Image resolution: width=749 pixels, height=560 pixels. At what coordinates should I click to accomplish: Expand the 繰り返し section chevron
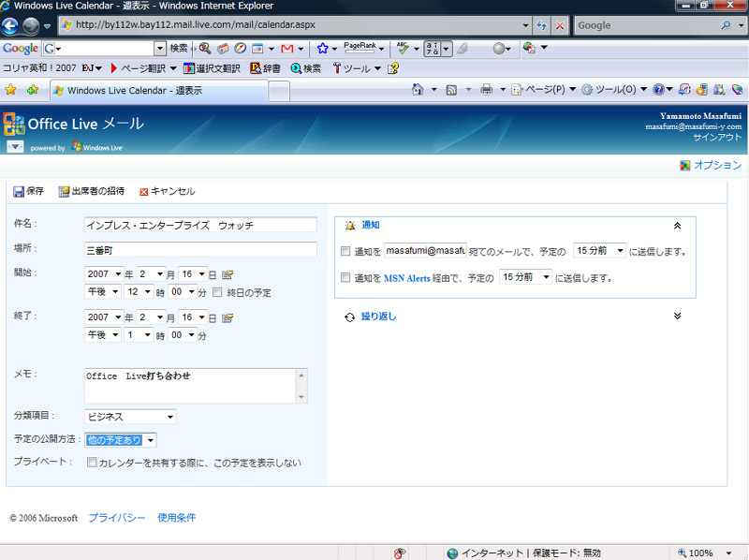click(677, 316)
